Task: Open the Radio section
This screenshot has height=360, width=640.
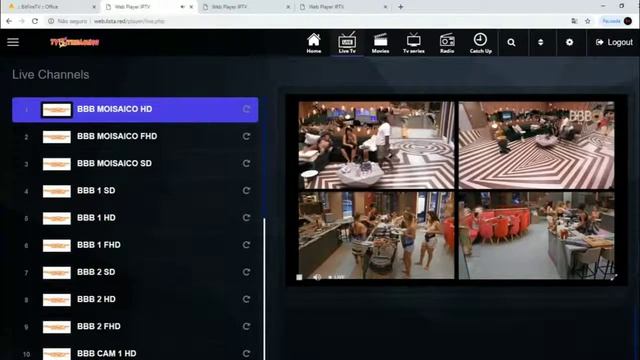Action: 447,43
